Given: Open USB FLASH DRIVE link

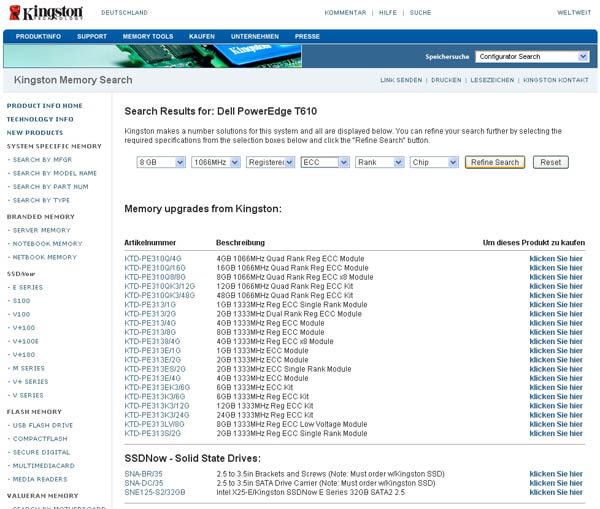Looking at the screenshot, I should tap(42, 425).
